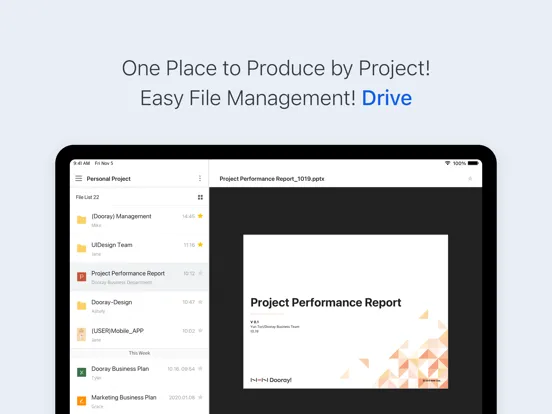Viewport: 552px width, 414px height.
Task: Star the Project Performance Report file row
Action: tap(200, 273)
